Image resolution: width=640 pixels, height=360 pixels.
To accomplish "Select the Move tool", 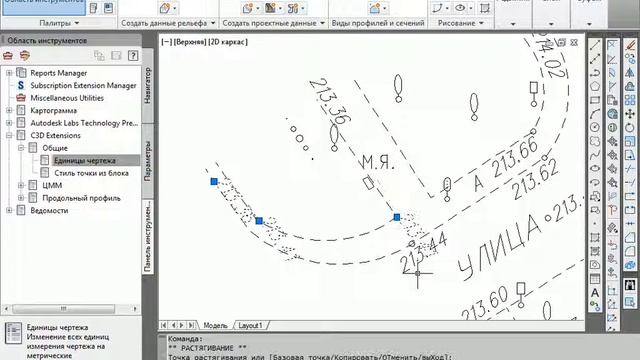I will pos(630,114).
